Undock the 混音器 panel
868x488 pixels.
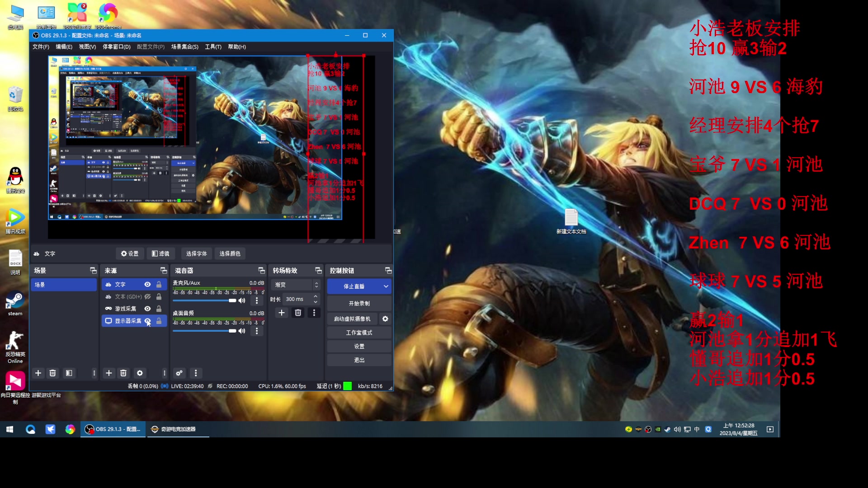pos(261,270)
